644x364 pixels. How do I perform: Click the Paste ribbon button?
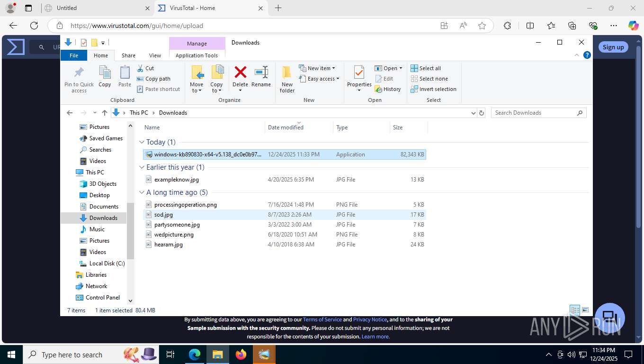click(125, 77)
